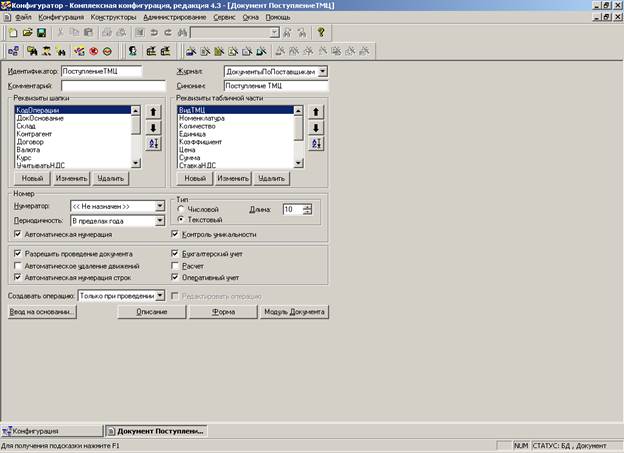
Task: Enable the Автоматическая нумерация checkbox
Action: [x=18, y=234]
